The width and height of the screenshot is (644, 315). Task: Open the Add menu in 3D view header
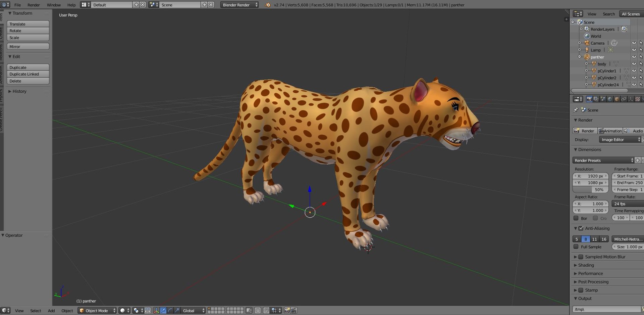click(x=51, y=311)
